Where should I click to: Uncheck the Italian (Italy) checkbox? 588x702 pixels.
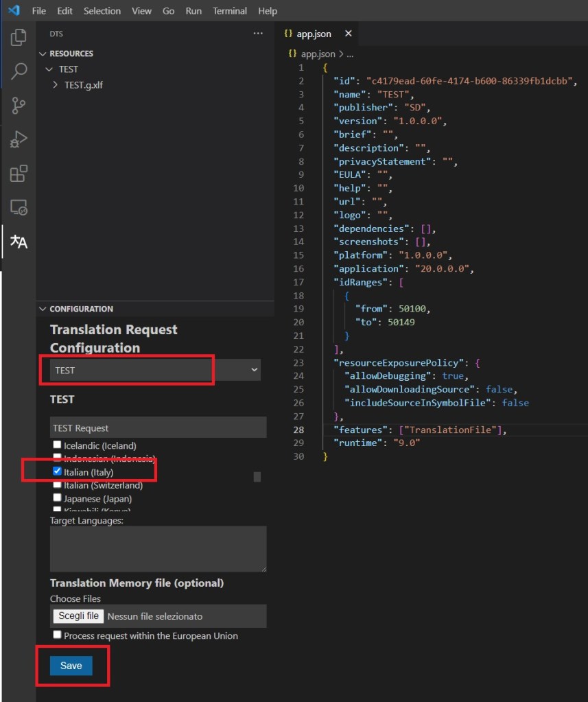(x=58, y=471)
